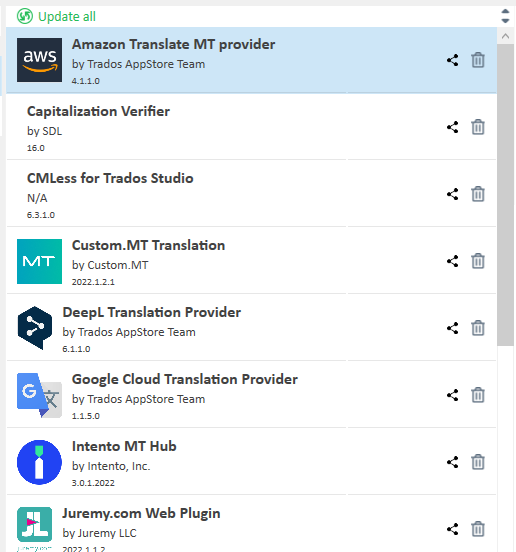The width and height of the screenshot is (516, 552).
Task: Click the Update all link
Action: [x=56, y=16]
